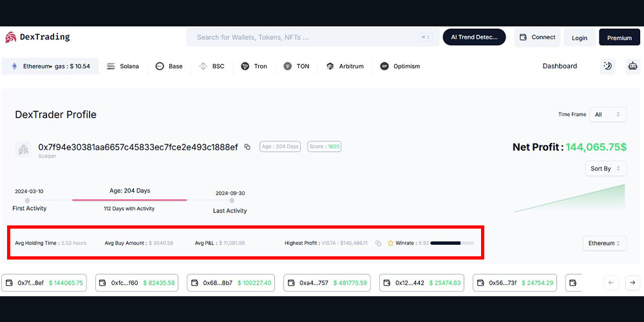Image resolution: width=644 pixels, height=322 pixels.
Task: Click the Connect wallet button
Action: coord(537,37)
